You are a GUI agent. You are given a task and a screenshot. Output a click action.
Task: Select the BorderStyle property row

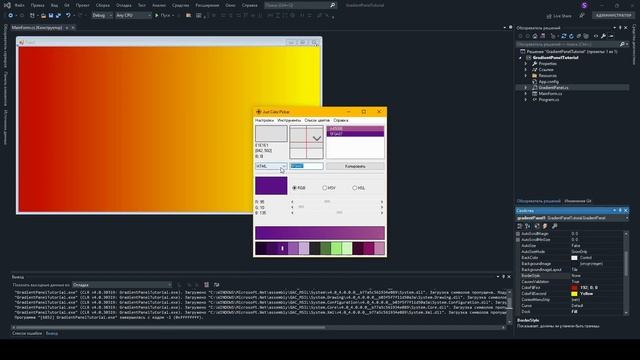[x=570, y=276]
